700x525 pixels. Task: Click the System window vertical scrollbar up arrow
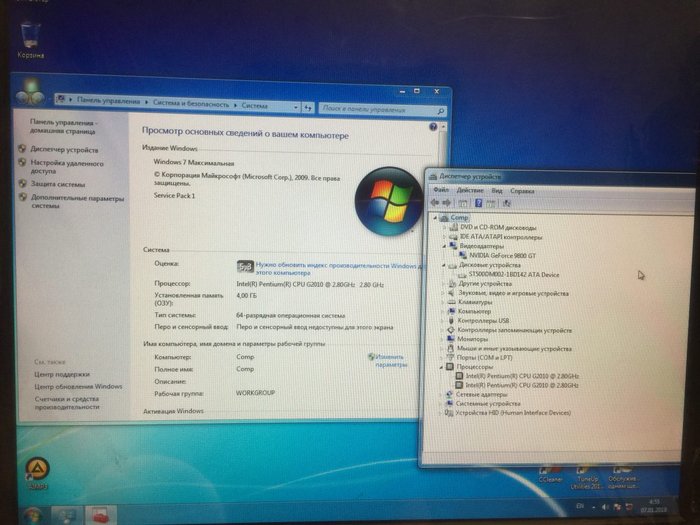coord(443,128)
